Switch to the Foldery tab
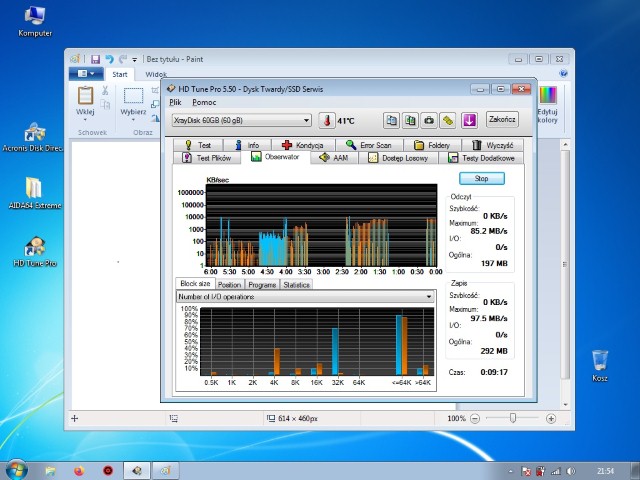 (x=432, y=145)
